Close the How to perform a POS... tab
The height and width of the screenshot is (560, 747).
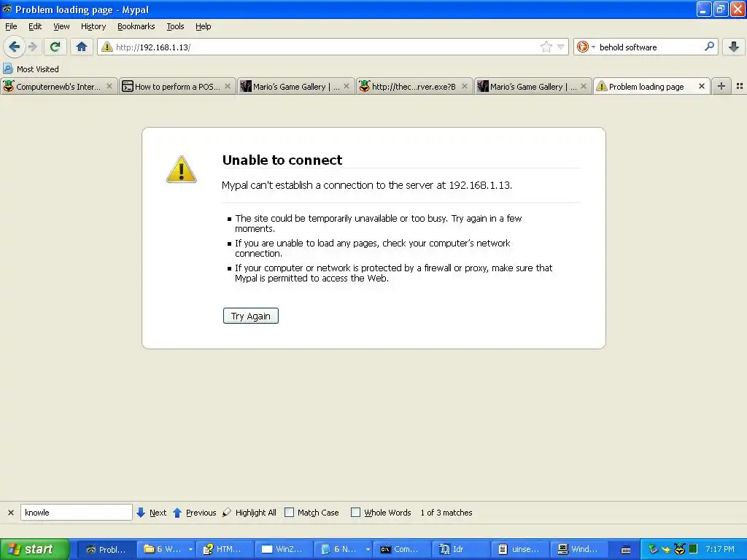[x=228, y=86]
